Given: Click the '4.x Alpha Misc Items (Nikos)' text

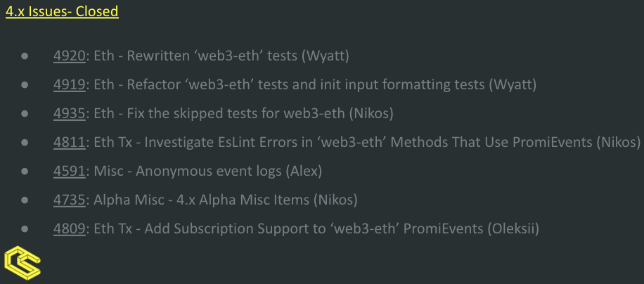Looking at the screenshot, I should point(267,200).
